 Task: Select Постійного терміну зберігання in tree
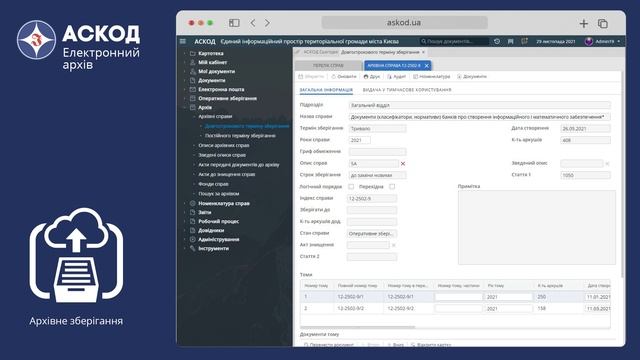click(240, 136)
